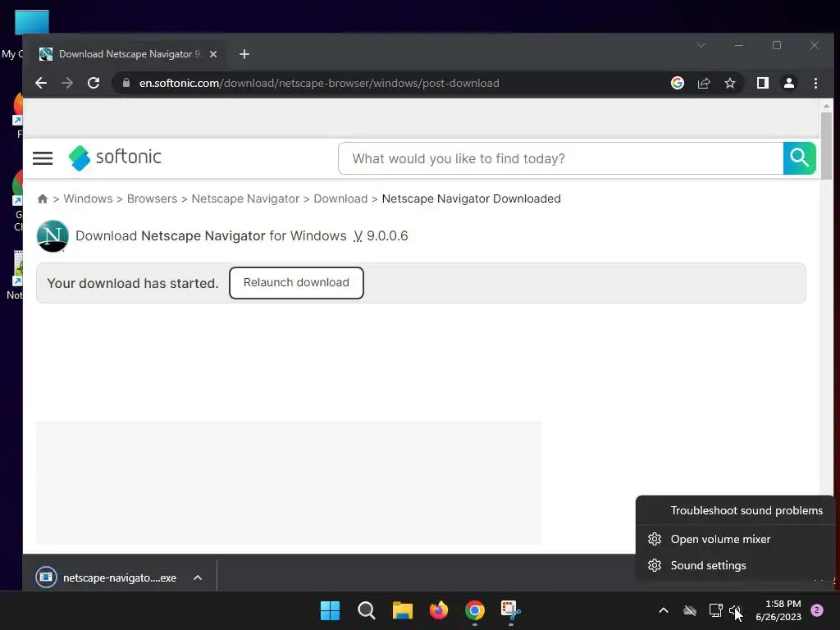
Task: Open the clock and date flyout
Action: (778, 610)
